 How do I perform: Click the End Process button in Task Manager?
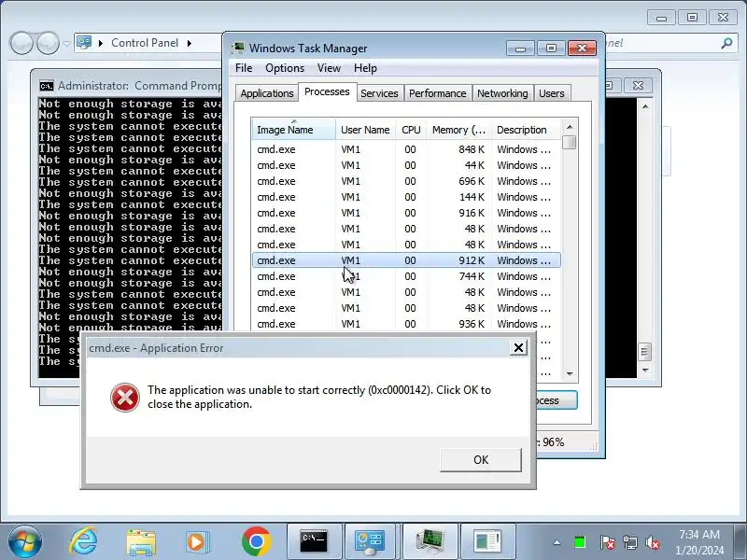pyautogui.click(x=557, y=400)
